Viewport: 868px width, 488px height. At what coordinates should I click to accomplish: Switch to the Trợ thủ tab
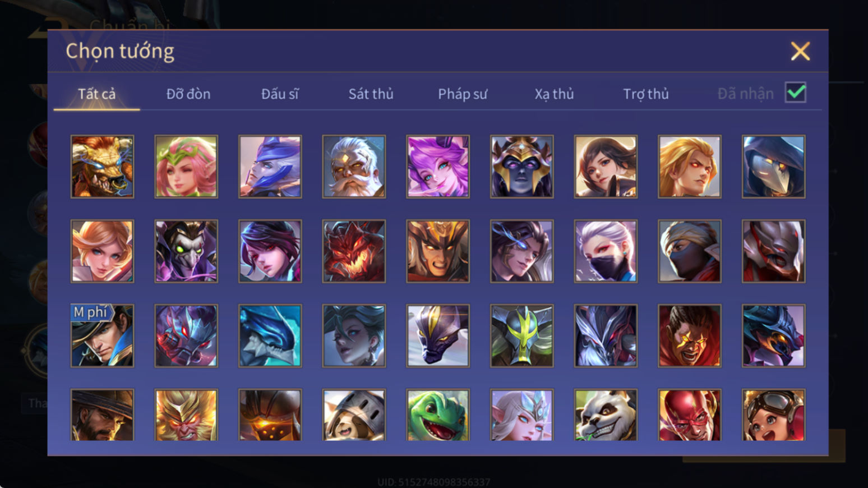click(646, 94)
